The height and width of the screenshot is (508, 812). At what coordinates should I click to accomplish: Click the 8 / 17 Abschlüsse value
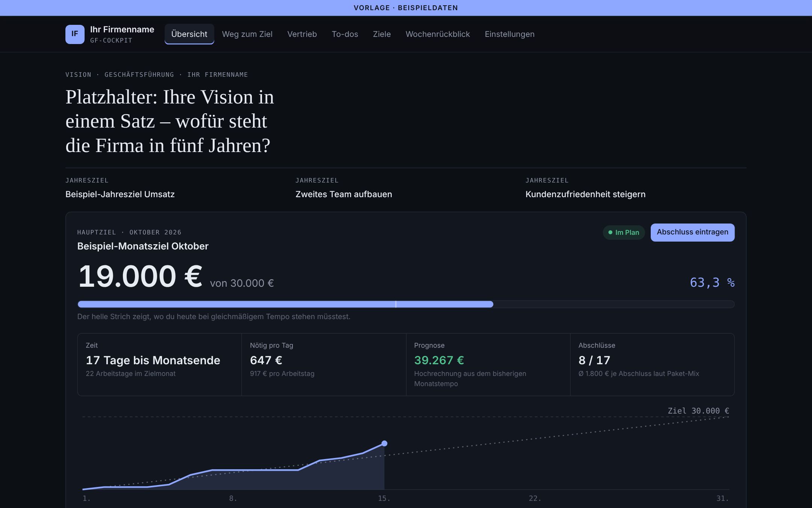(x=594, y=360)
